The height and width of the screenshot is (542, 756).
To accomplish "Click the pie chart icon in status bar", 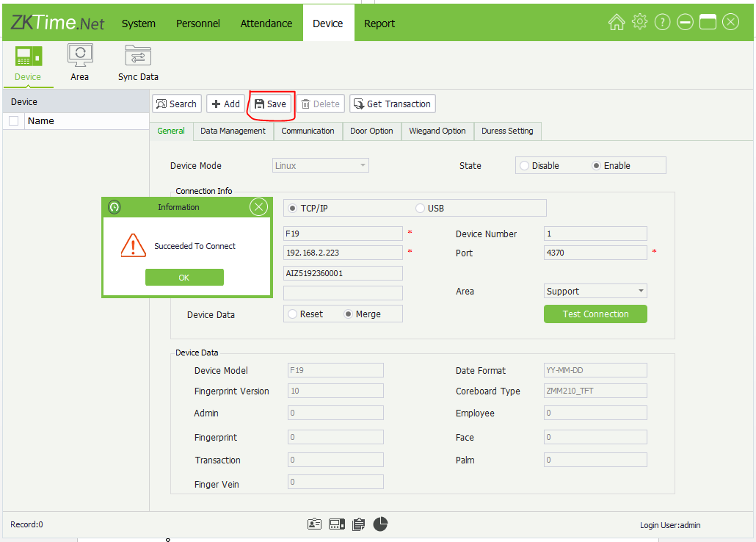I will click(380, 524).
